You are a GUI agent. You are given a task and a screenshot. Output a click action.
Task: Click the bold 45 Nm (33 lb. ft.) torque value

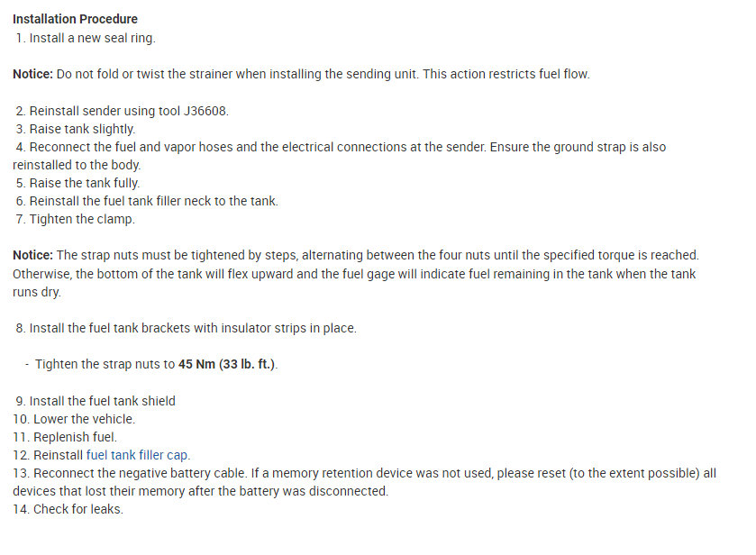(227, 364)
